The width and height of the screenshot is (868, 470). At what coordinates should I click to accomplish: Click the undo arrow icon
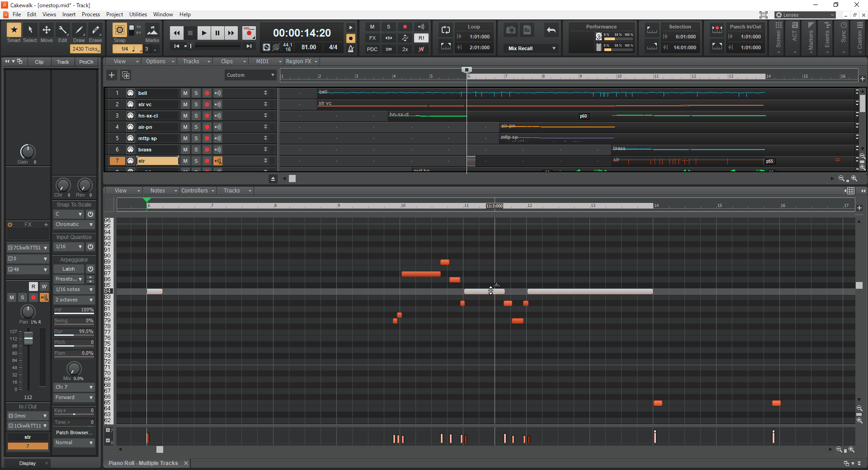pos(551,30)
